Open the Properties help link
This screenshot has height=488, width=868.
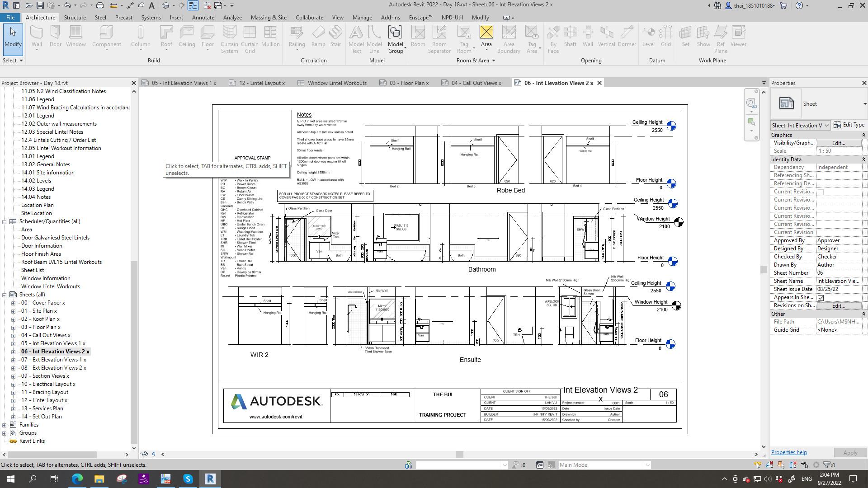pos(788,452)
